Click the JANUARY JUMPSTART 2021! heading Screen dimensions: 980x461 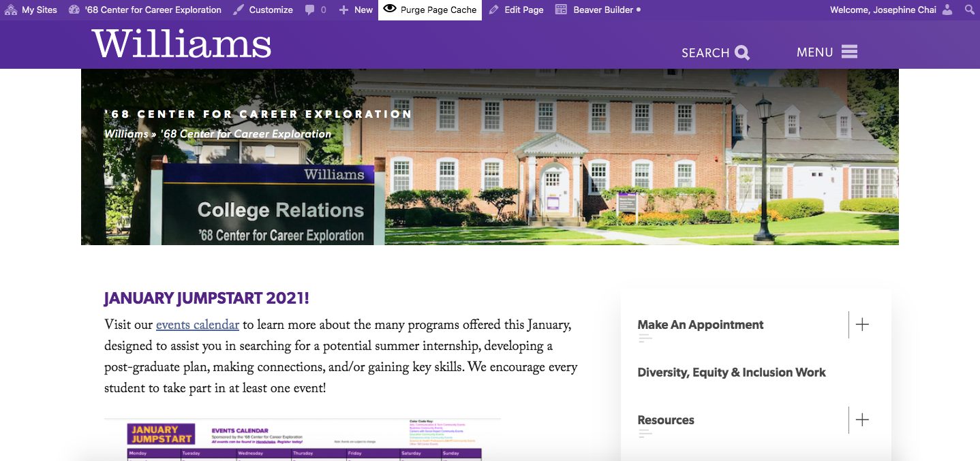coord(207,298)
